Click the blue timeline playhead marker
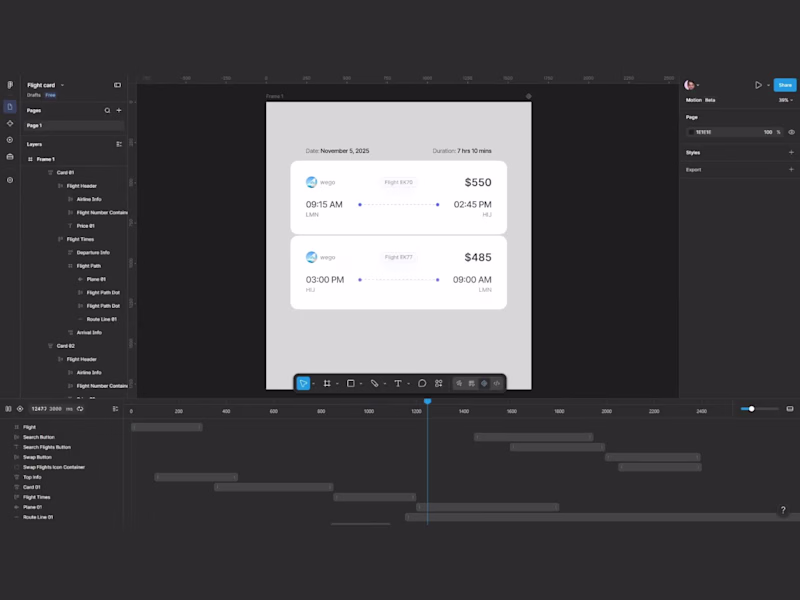 428,402
